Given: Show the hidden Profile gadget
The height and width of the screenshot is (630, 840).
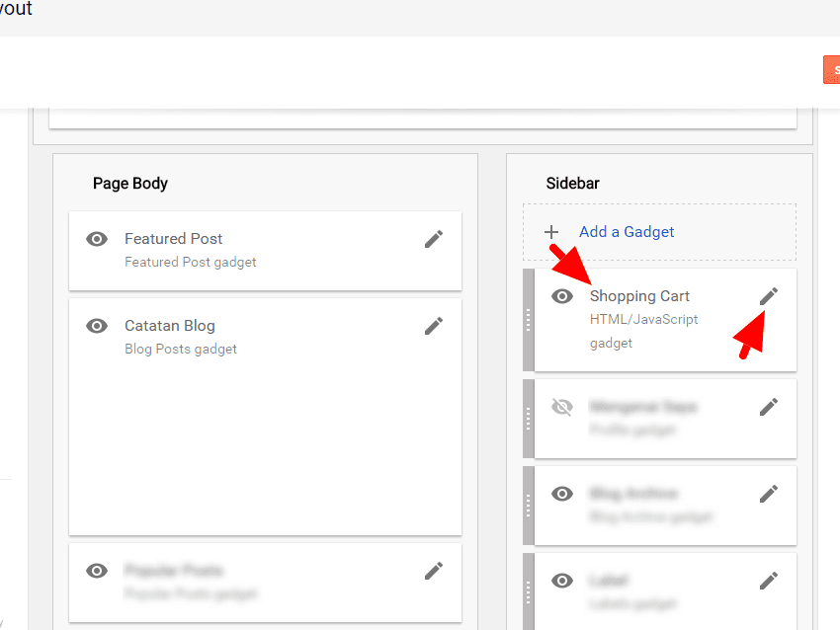Looking at the screenshot, I should click(x=562, y=406).
